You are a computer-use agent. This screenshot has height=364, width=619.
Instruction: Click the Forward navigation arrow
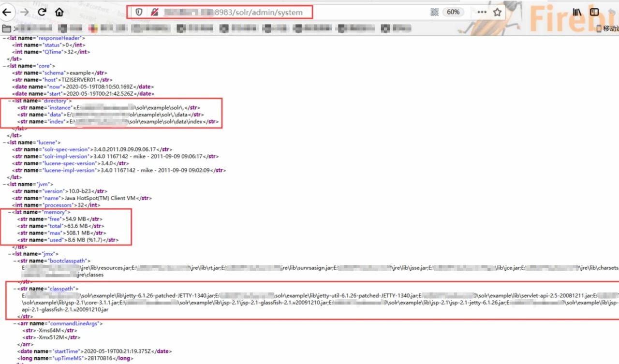25,12
